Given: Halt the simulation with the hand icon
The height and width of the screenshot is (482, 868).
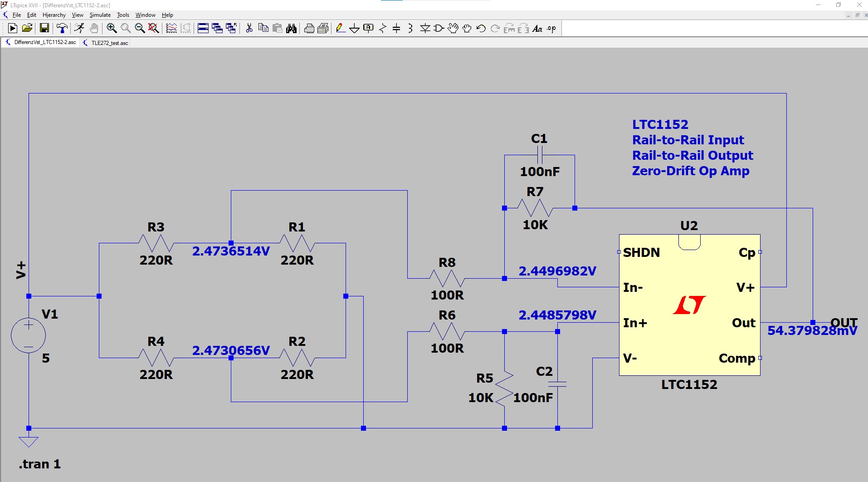Looking at the screenshot, I should [x=94, y=29].
